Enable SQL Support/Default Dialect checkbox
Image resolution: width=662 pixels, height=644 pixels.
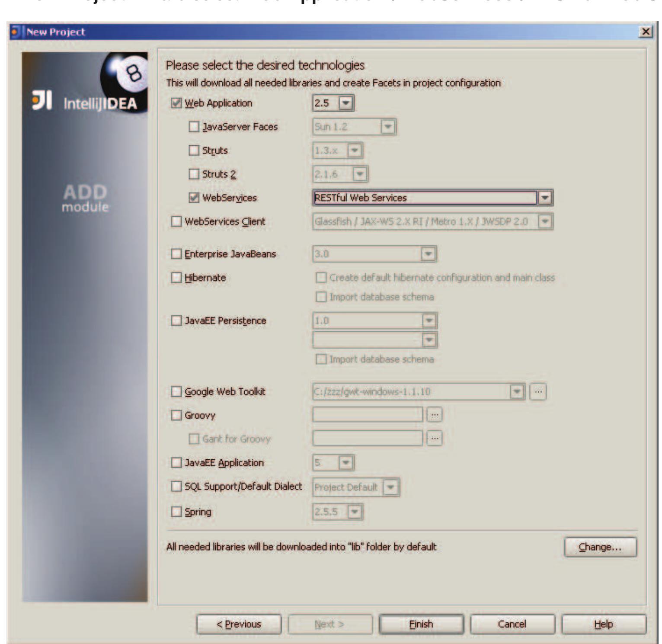(x=176, y=486)
